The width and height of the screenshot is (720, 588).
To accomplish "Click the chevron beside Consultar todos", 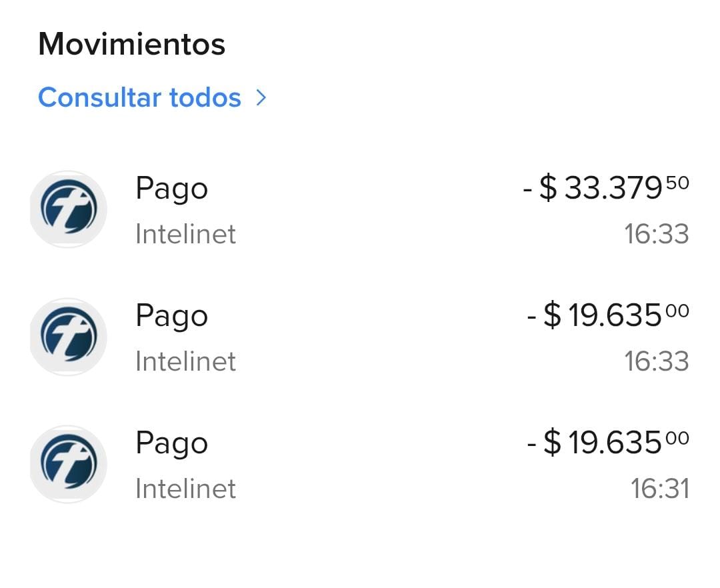I will click(261, 98).
